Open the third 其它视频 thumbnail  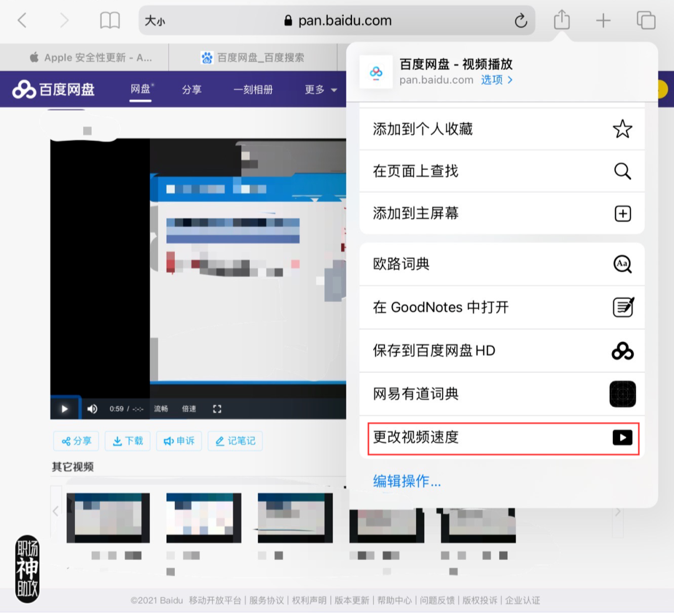click(x=295, y=518)
